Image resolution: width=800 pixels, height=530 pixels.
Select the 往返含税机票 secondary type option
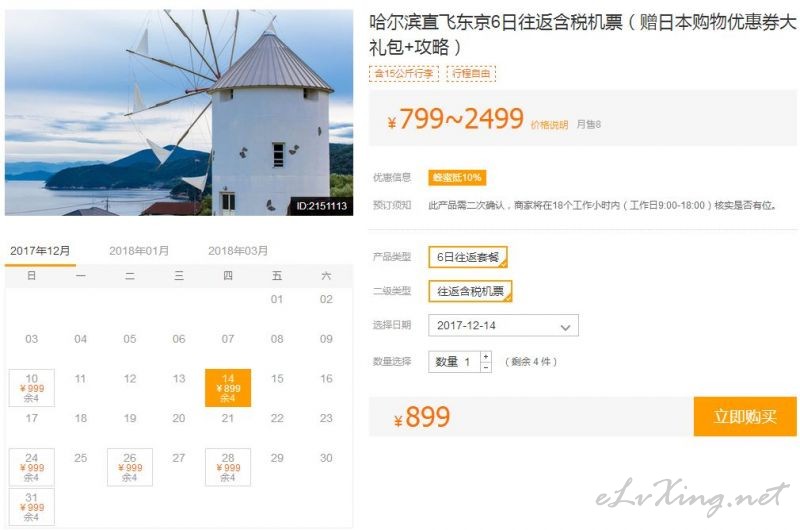pyautogui.click(x=470, y=291)
